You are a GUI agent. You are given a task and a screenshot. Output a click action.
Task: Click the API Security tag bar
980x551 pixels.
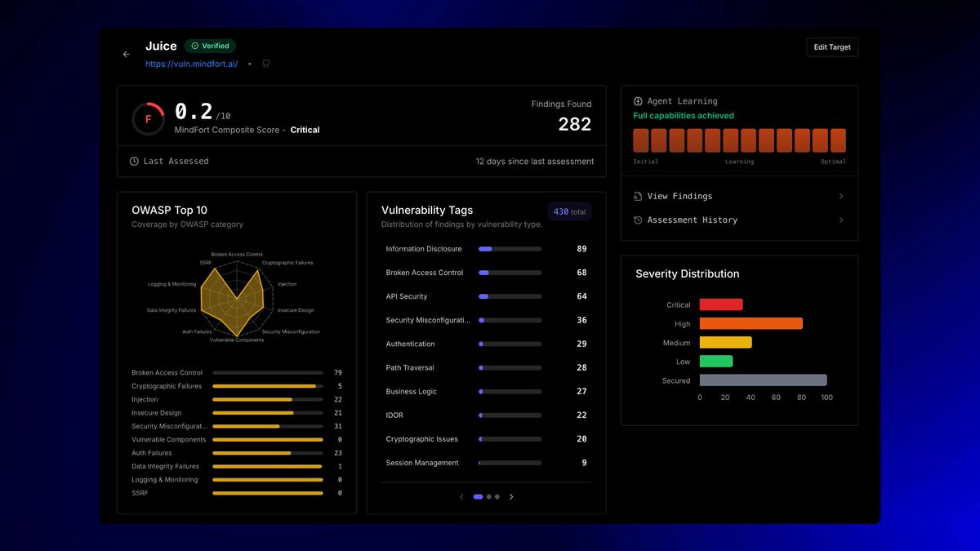[x=510, y=296]
